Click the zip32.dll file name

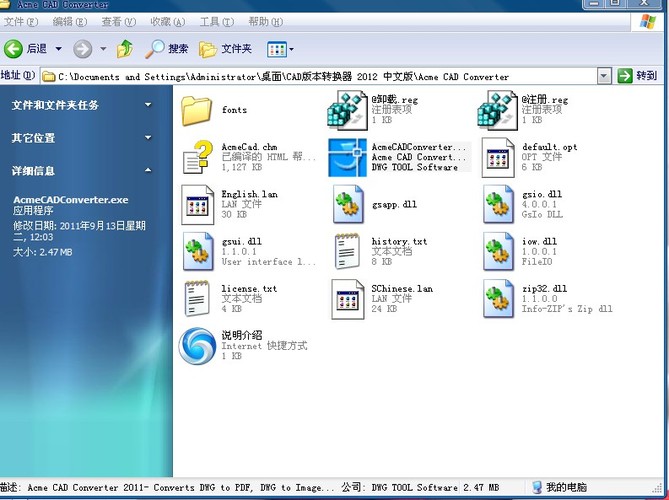[x=545, y=289]
